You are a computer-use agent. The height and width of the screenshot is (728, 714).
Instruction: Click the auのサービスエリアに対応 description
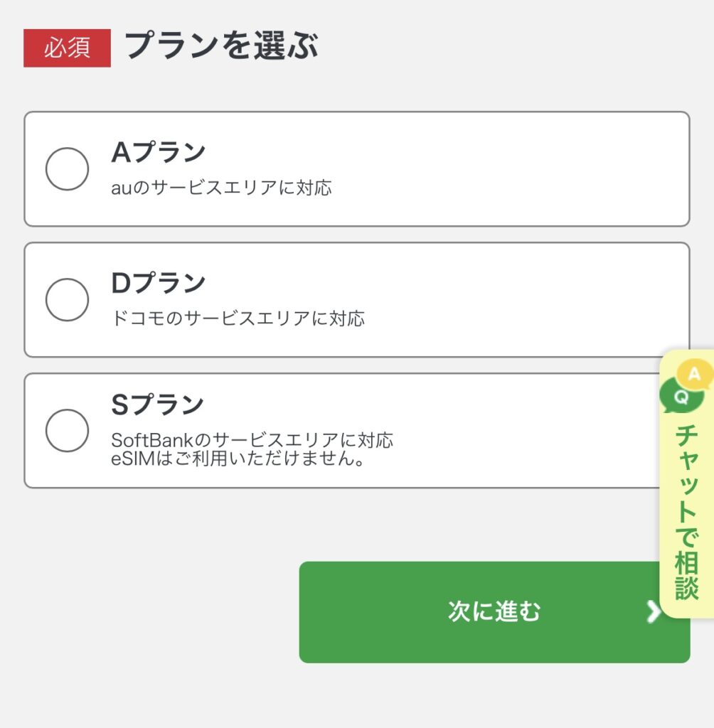point(221,188)
